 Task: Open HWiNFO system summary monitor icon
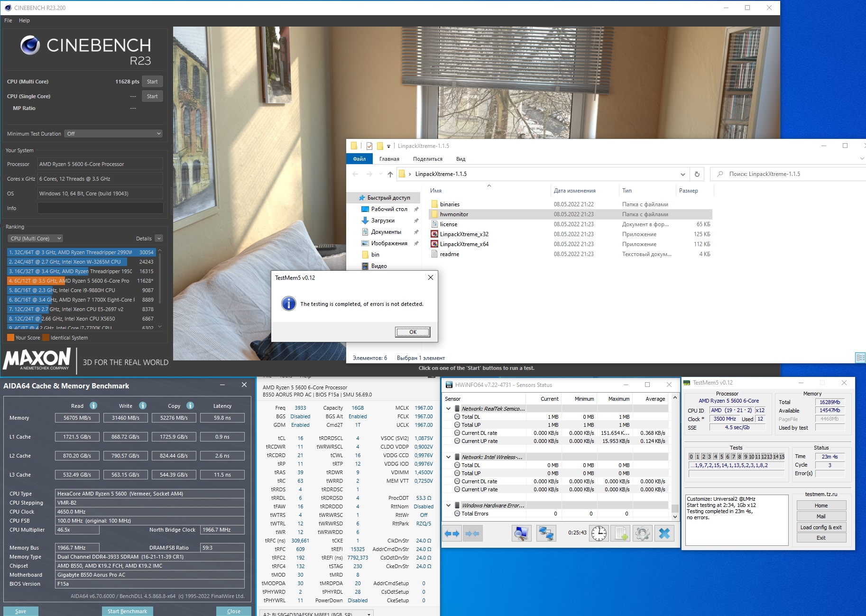(521, 533)
